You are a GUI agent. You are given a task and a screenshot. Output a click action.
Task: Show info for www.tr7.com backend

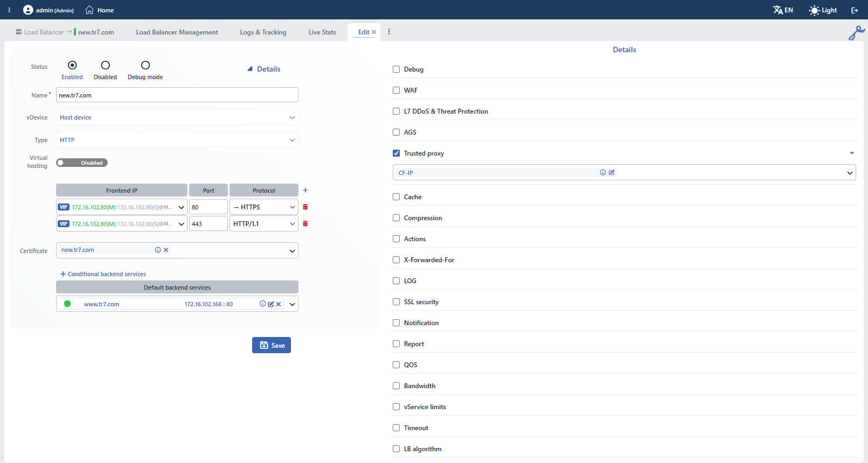262,304
